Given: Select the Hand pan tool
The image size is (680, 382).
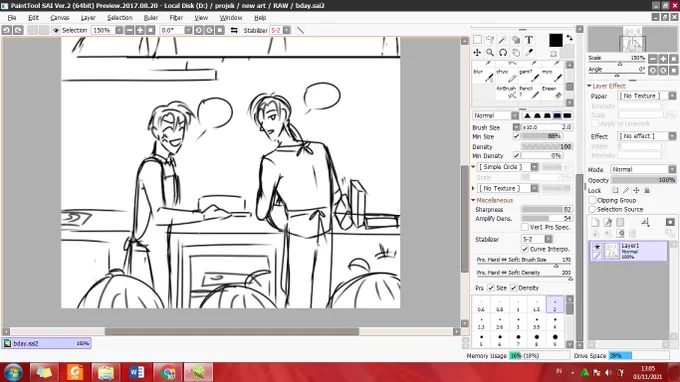Looking at the screenshot, I should point(516,53).
